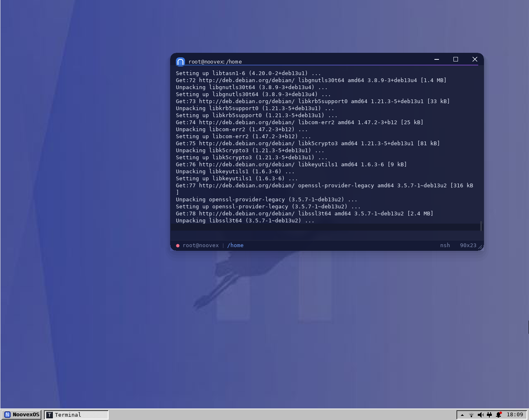Minimize the terminal window
The width and height of the screenshot is (529, 420).
(436, 59)
